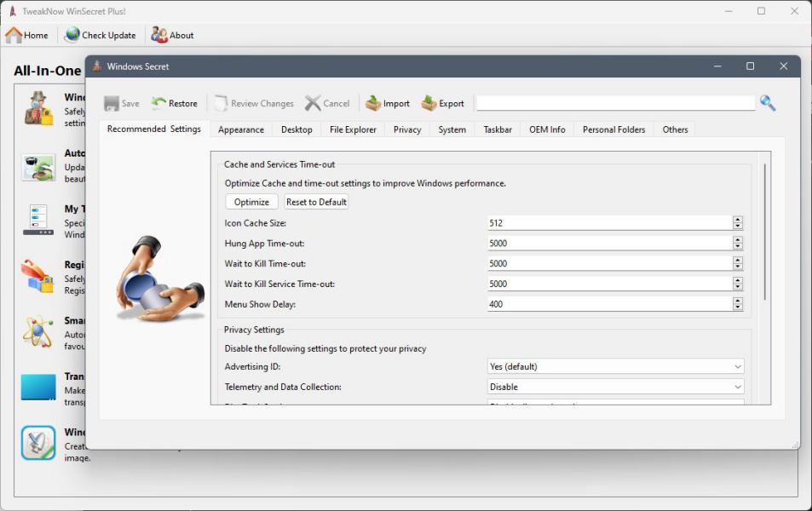Switch to the Appearance tab
The width and height of the screenshot is (812, 511).
tap(241, 129)
